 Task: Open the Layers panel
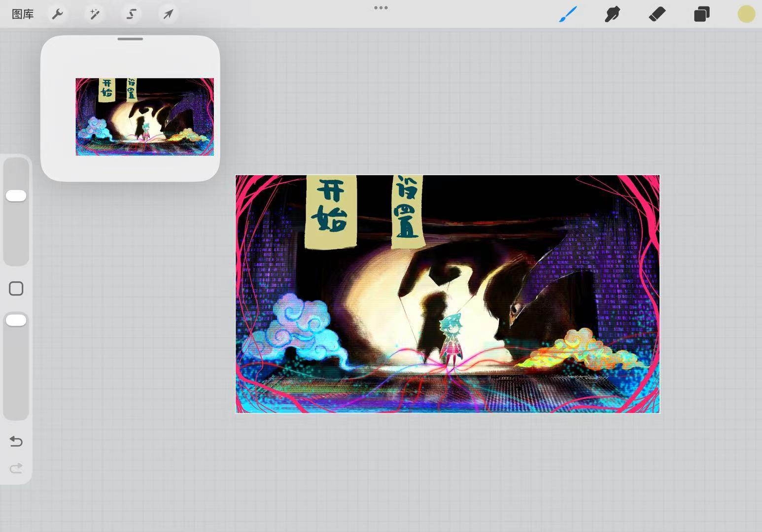pos(701,14)
